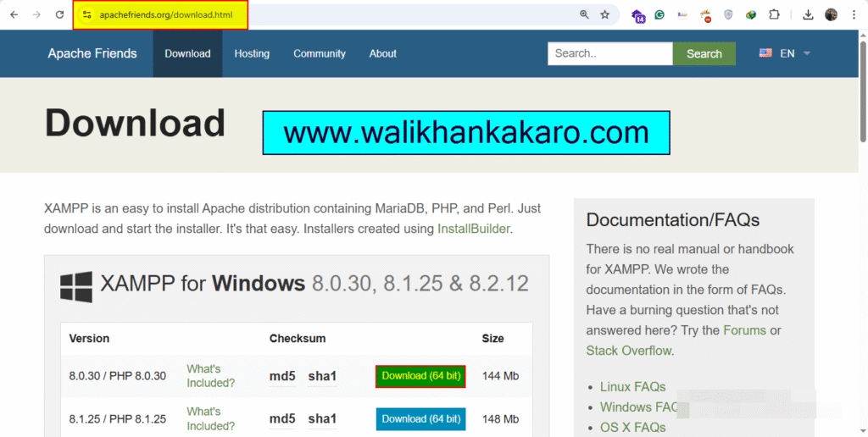The image size is (868, 437).
Task: Open What's Included for PHP 8.1.25
Action: click(211, 418)
